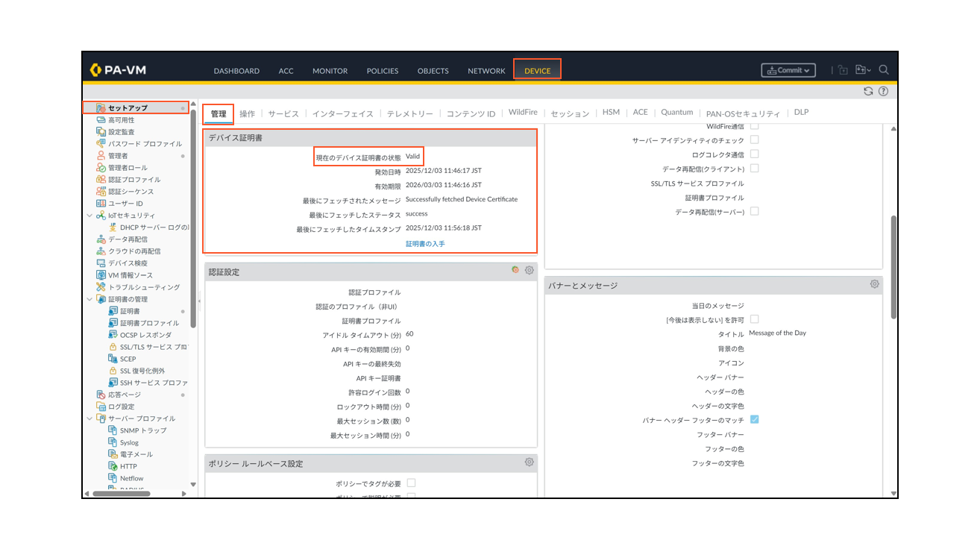980x549 pixels.
Task: Toggle WildFire通信 checkbox
Action: coord(755,127)
